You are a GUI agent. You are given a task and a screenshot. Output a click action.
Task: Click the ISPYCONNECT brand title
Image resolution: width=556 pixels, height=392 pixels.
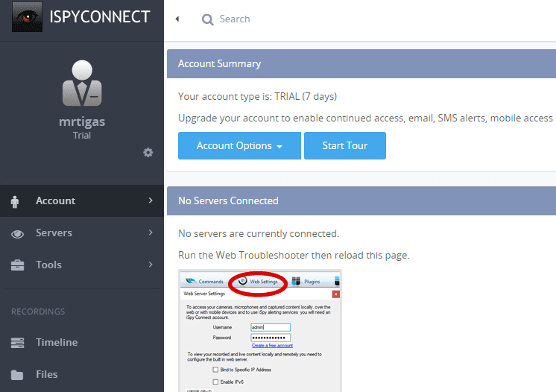point(100,16)
